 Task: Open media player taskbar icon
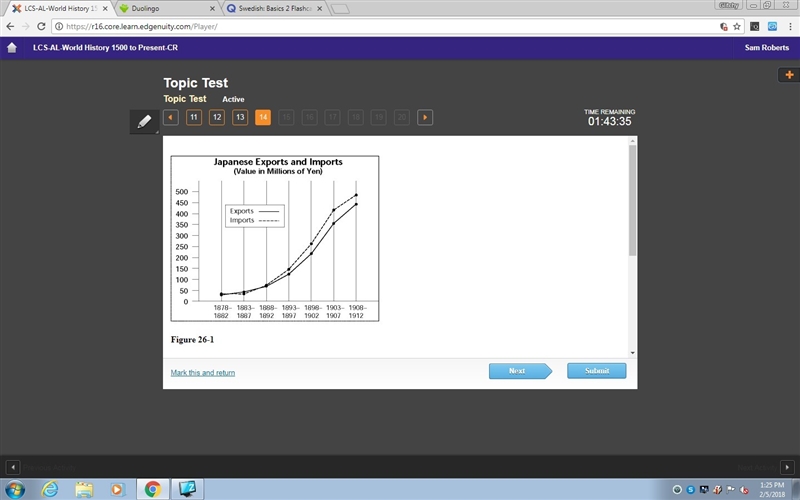(117, 490)
